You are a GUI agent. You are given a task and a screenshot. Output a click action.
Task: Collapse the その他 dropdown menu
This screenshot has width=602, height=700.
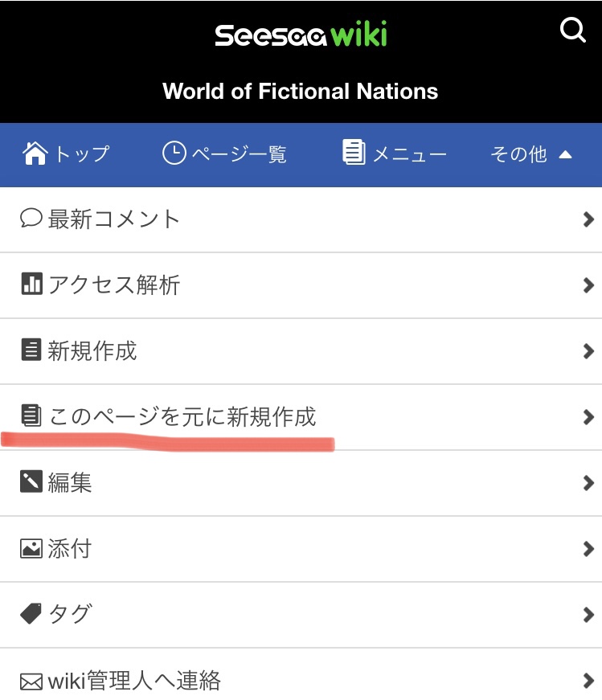[531, 154]
